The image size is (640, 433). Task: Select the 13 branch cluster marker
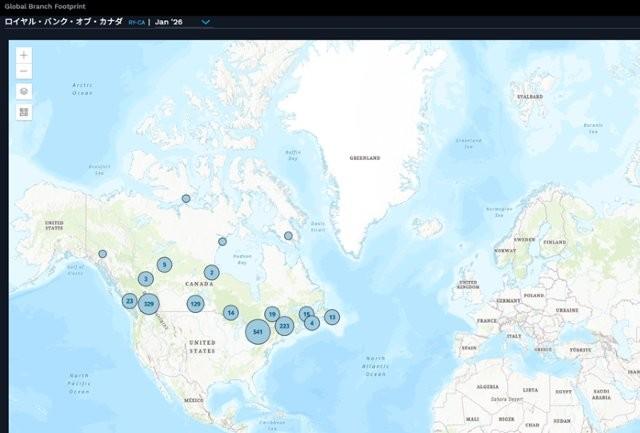pos(331,317)
